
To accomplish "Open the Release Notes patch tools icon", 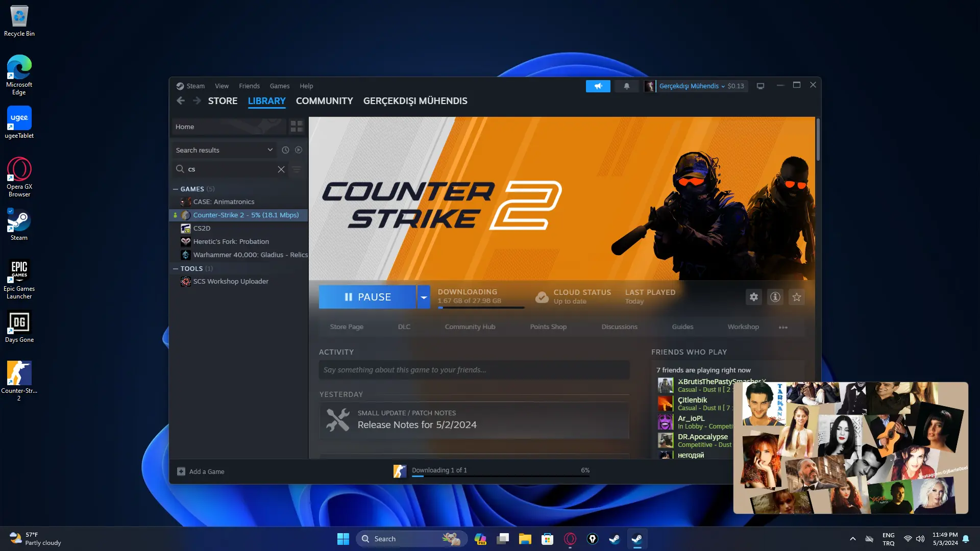I will coord(338,420).
